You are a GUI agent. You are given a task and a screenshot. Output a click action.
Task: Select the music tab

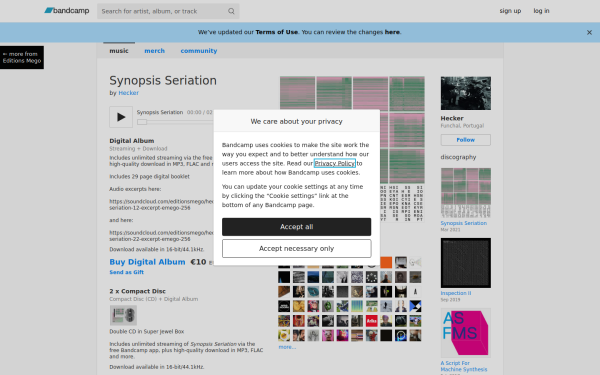[x=119, y=51]
